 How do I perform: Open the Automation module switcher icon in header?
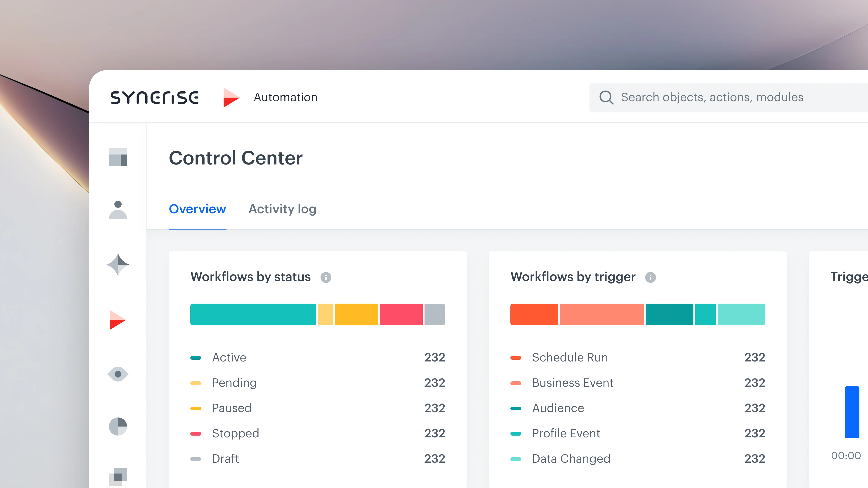click(231, 98)
